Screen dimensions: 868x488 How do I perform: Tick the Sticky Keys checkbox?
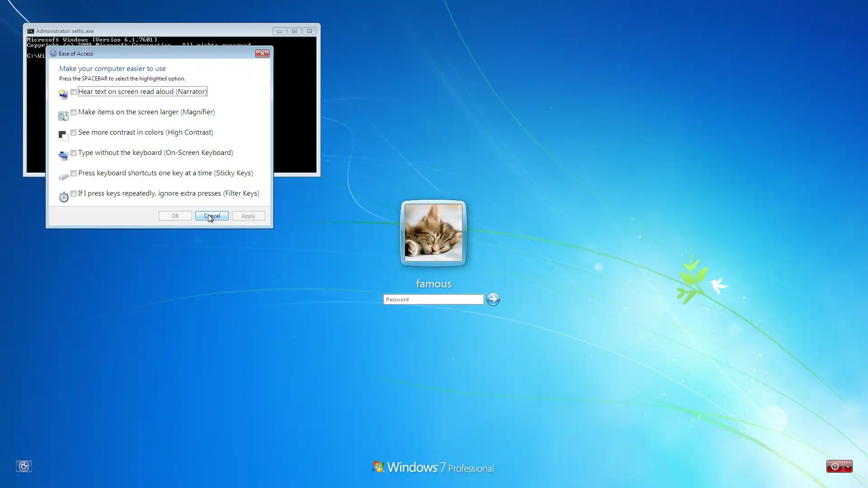pos(73,173)
